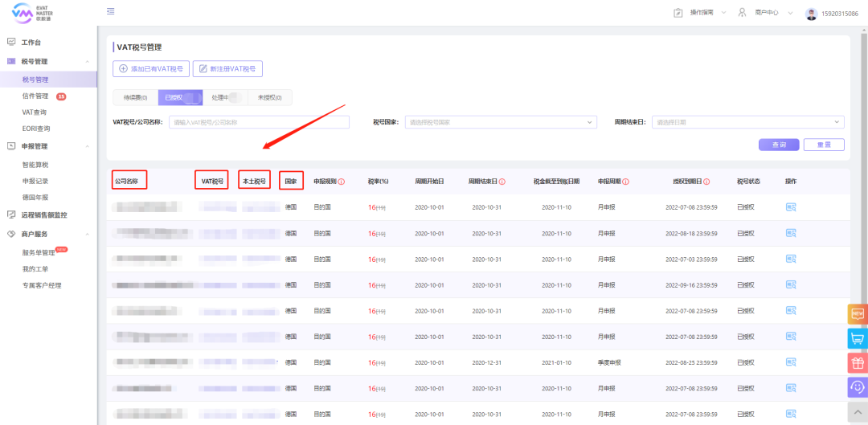Expand the 商户中心 dropdown chevron
868x425 pixels.
coord(790,12)
